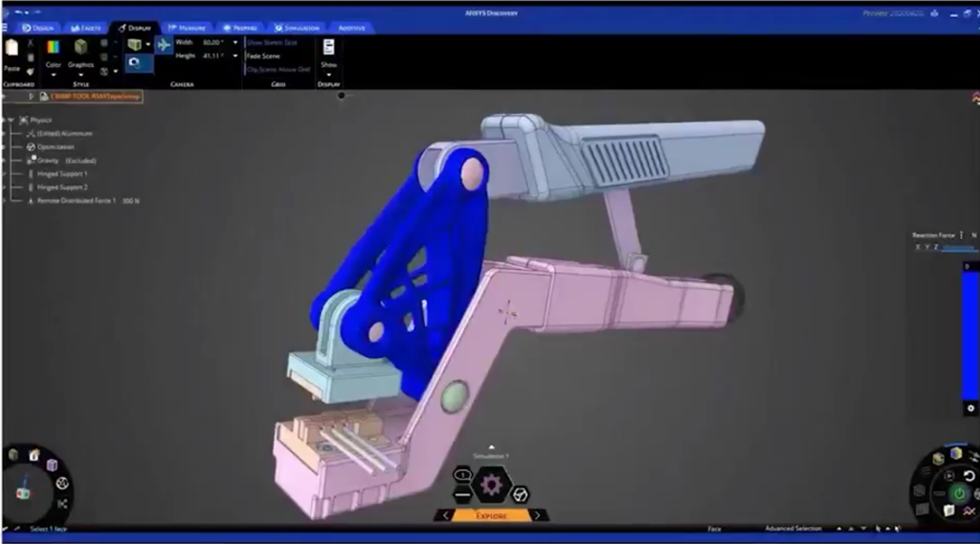
Task: Select Hinged Support 1 in the tree
Action: [x=62, y=174]
